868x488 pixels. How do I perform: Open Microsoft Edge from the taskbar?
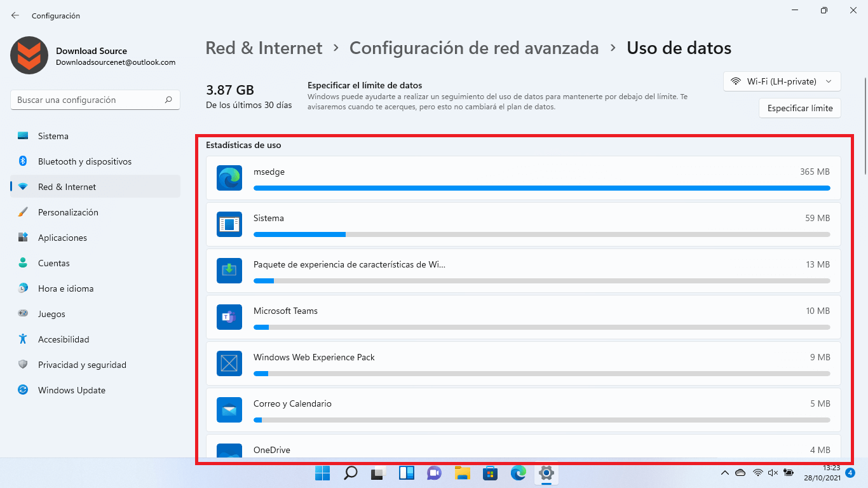519,473
